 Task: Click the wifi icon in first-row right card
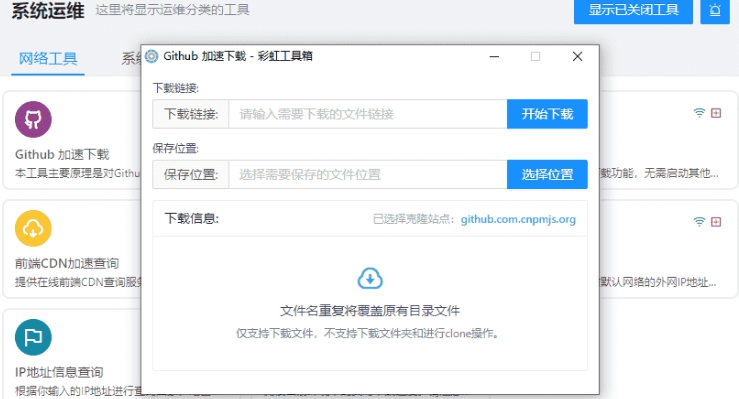pyautogui.click(x=699, y=113)
